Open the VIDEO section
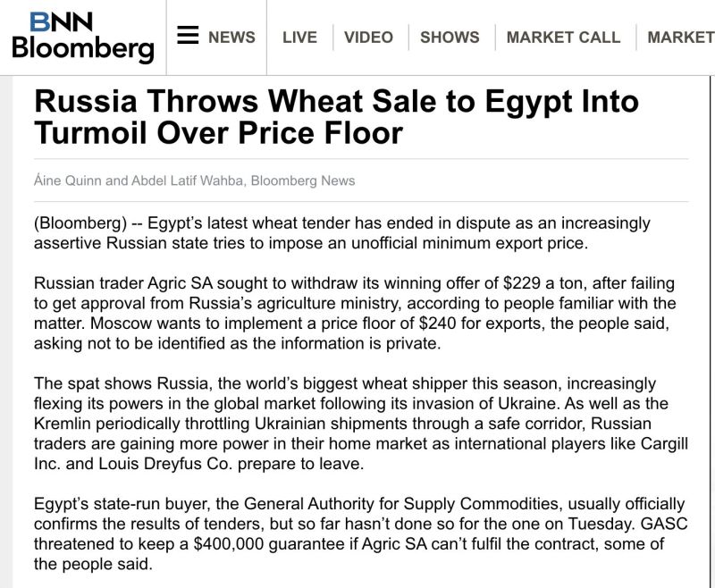715x588 pixels. [x=368, y=37]
